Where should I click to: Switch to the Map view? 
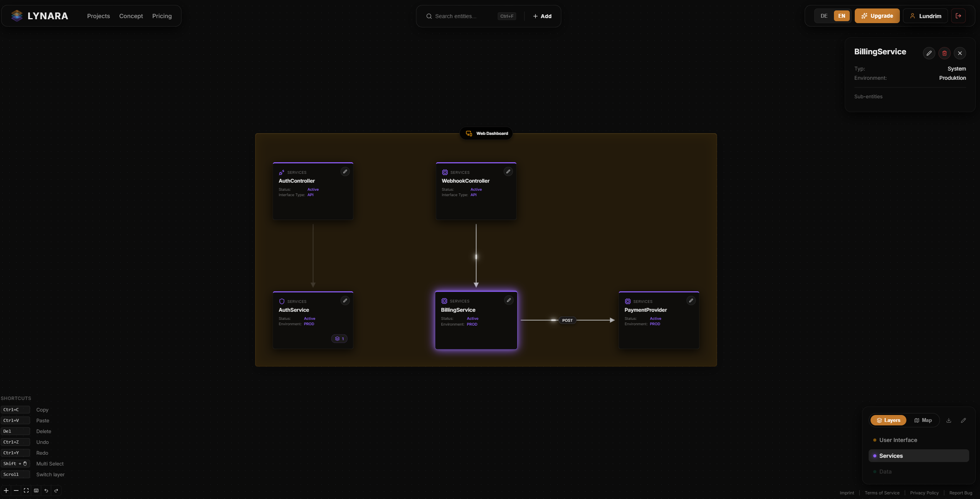(923, 420)
